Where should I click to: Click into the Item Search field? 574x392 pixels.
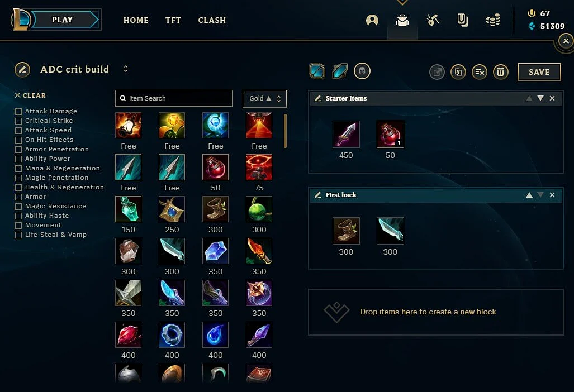pyautogui.click(x=173, y=98)
